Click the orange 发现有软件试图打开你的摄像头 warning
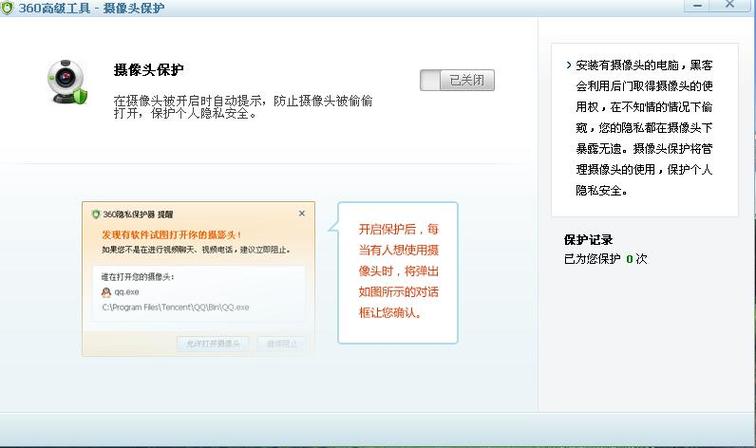 pos(171,234)
